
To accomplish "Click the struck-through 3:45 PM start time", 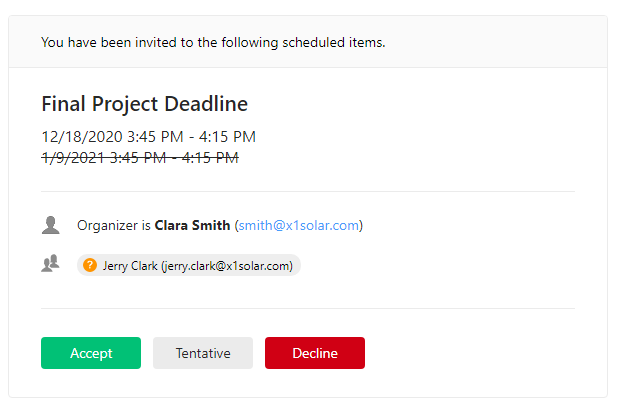I will coord(138,158).
